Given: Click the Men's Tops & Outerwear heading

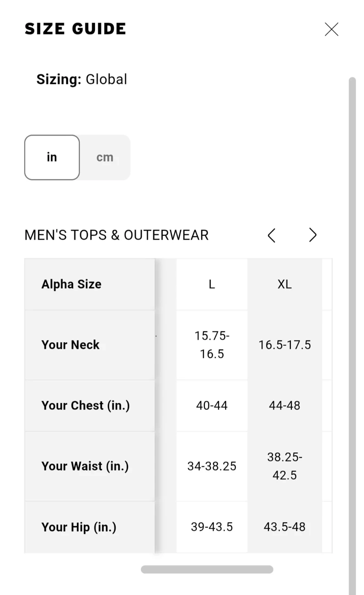Looking at the screenshot, I should pos(117,235).
